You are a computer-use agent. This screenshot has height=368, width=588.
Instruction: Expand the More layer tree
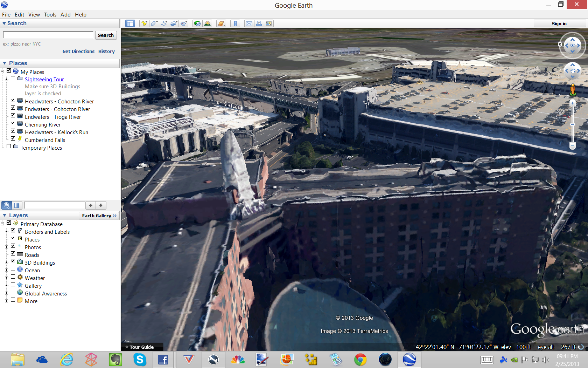[x=6, y=301]
